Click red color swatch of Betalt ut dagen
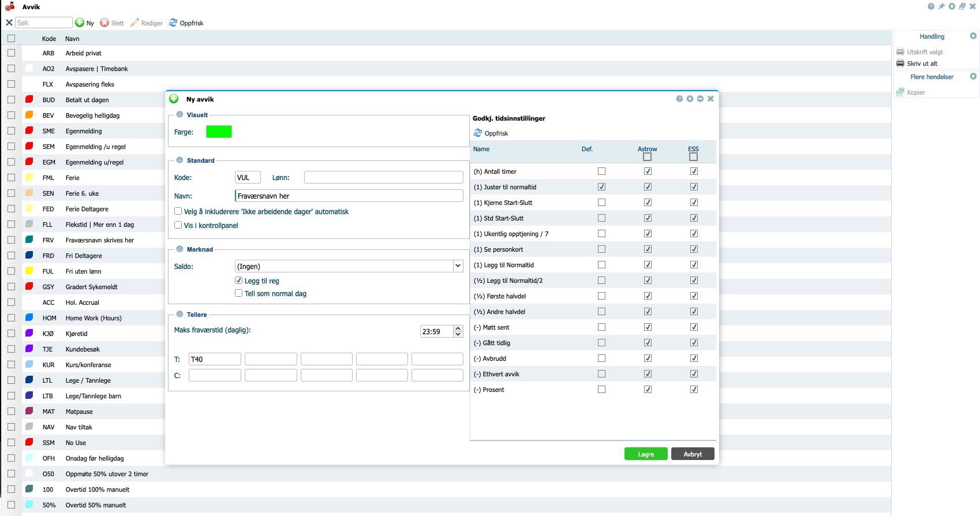The width and height of the screenshot is (980, 516). (29, 99)
